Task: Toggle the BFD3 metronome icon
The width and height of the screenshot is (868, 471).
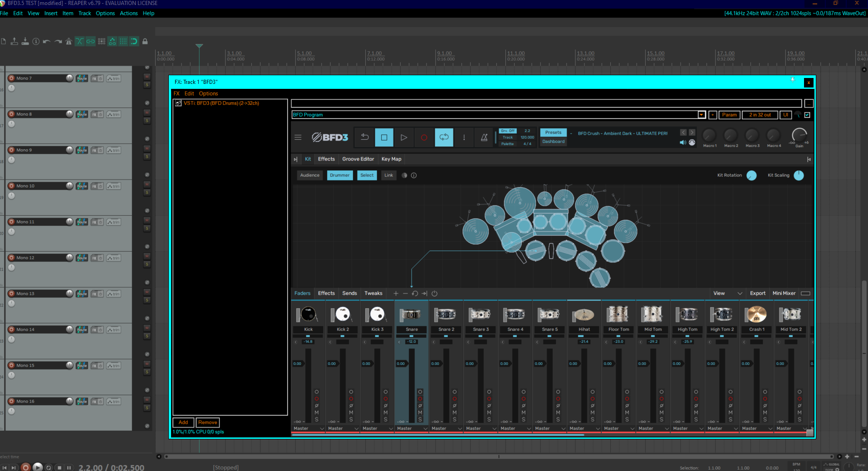Action: tap(484, 137)
